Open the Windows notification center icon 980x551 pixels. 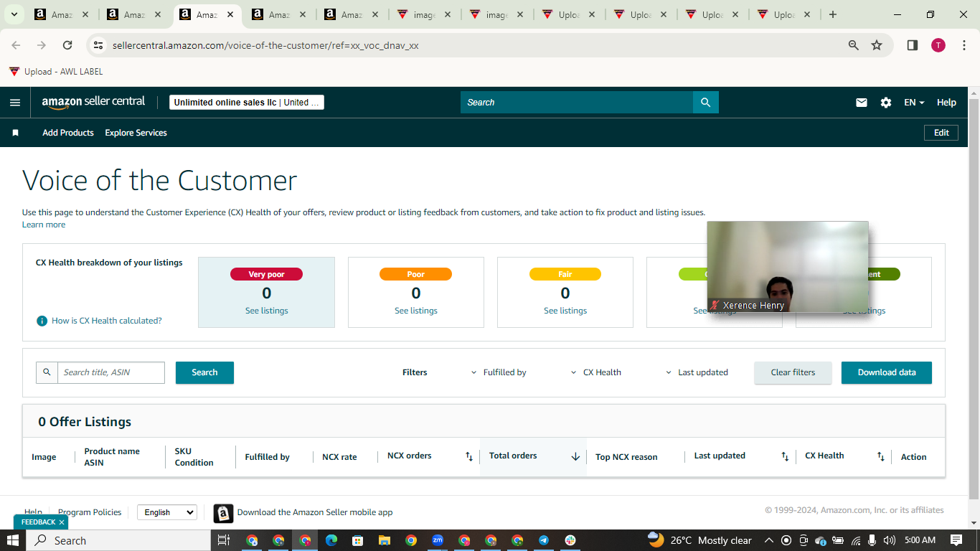(956, 540)
